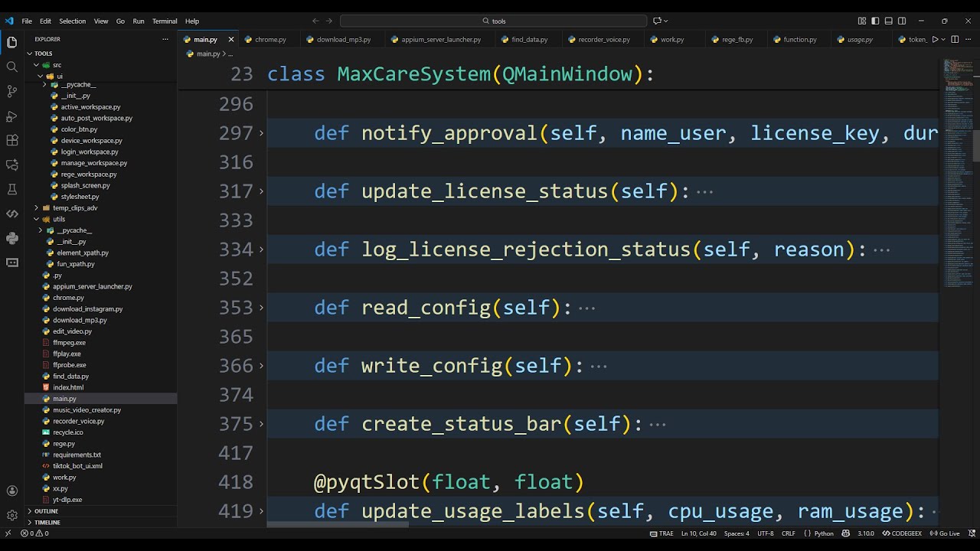Unfold the update_license_status function
The image size is (980, 551).
point(261,191)
